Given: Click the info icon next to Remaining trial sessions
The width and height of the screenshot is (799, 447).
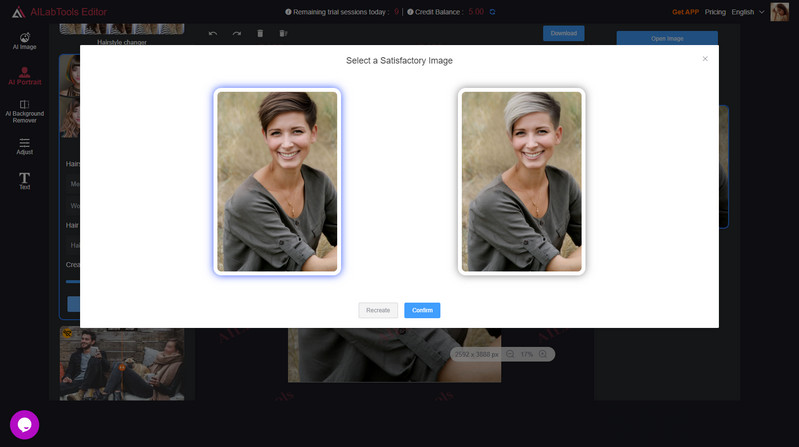Looking at the screenshot, I should [288, 12].
